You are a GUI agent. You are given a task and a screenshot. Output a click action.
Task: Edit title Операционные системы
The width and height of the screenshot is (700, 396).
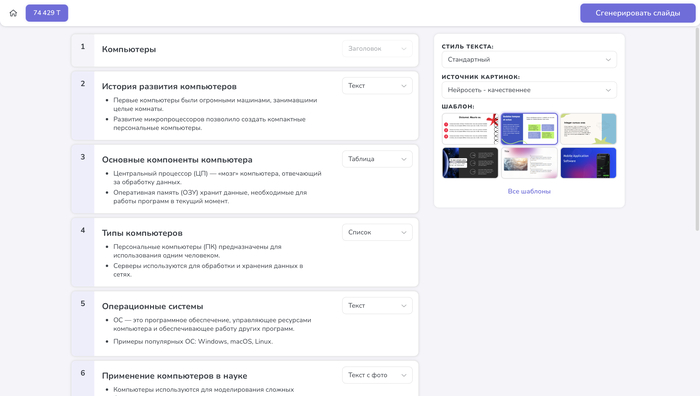coord(153,306)
